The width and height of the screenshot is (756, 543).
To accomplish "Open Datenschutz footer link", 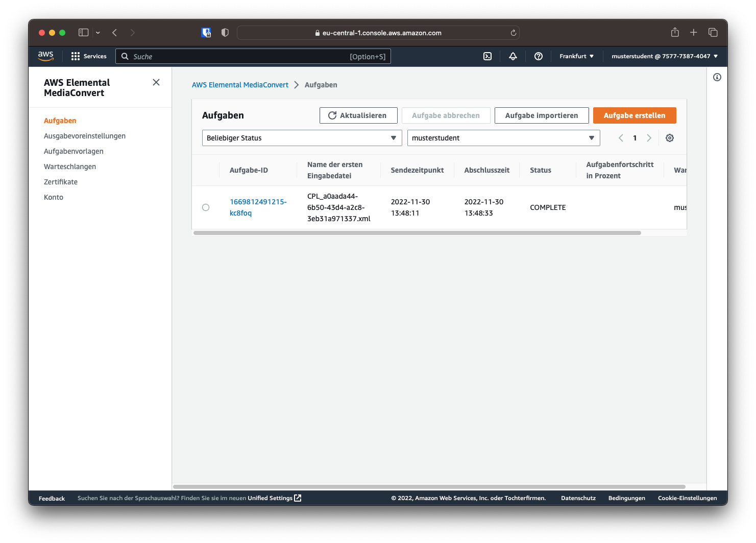I will pyautogui.click(x=578, y=498).
